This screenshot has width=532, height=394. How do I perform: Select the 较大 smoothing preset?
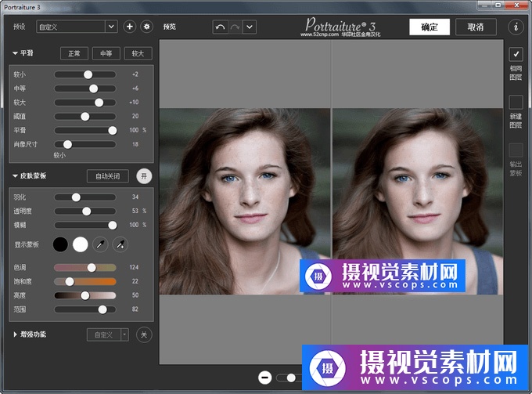click(138, 54)
